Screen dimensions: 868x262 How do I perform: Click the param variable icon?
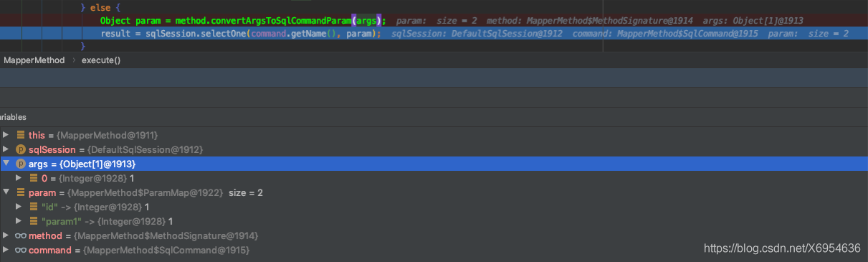point(21,192)
